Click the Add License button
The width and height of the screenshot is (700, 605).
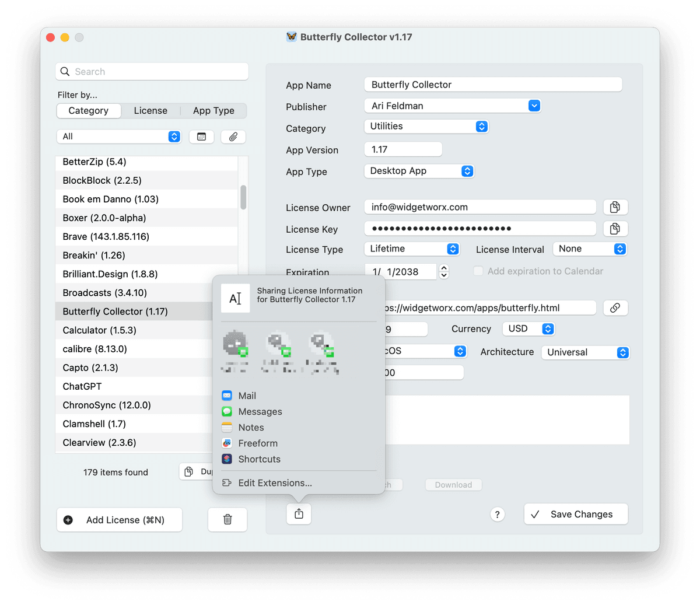point(120,520)
